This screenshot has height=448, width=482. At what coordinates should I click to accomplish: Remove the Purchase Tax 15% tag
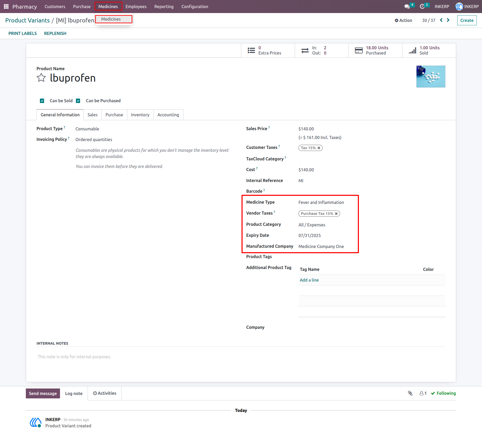(336, 214)
